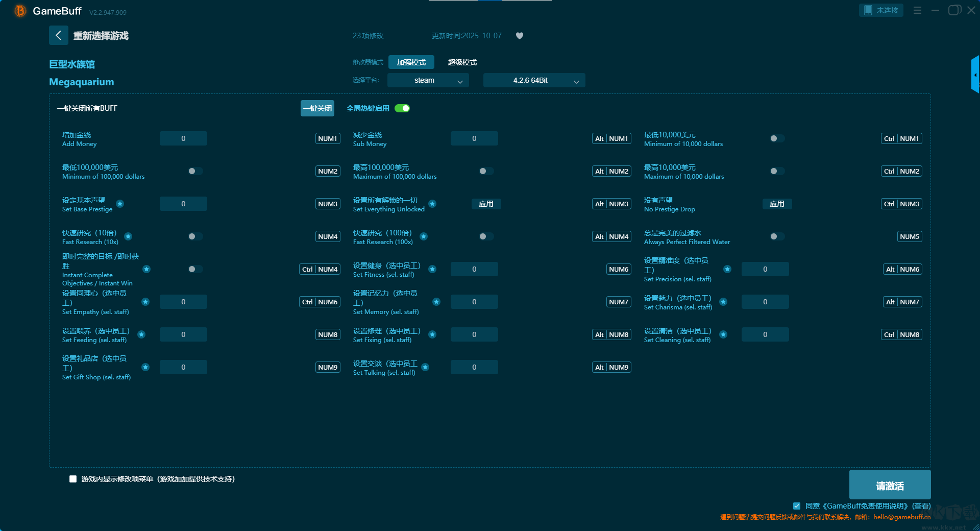Click the Set Talking value field
This screenshot has width=980, height=531.
[x=474, y=367]
